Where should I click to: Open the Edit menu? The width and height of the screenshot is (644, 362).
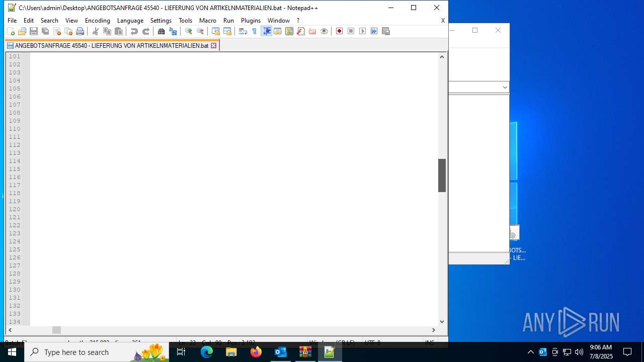click(x=29, y=21)
